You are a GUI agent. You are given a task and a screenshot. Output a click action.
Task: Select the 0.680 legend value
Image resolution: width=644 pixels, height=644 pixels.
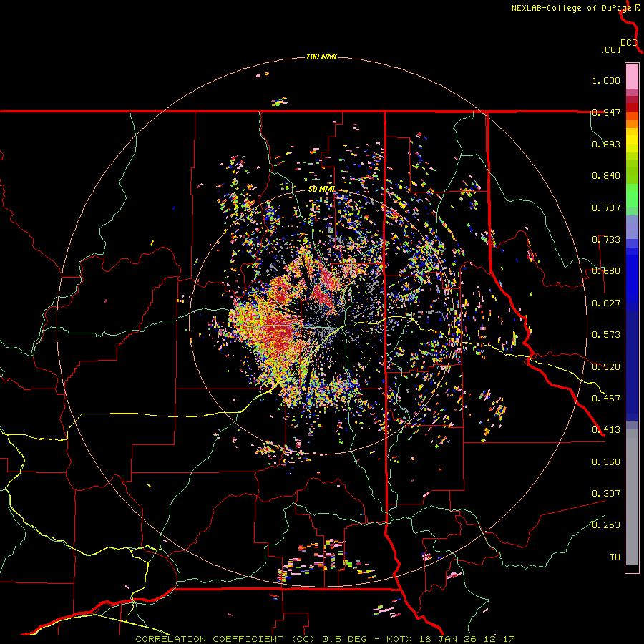pyautogui.click(x=606, y=271)
